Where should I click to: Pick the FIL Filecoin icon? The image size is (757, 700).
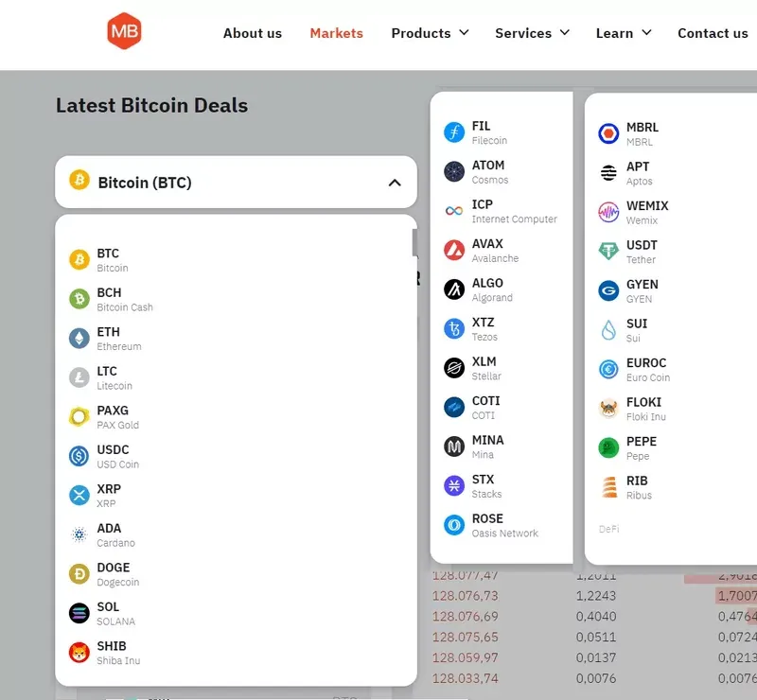point(454,132)
